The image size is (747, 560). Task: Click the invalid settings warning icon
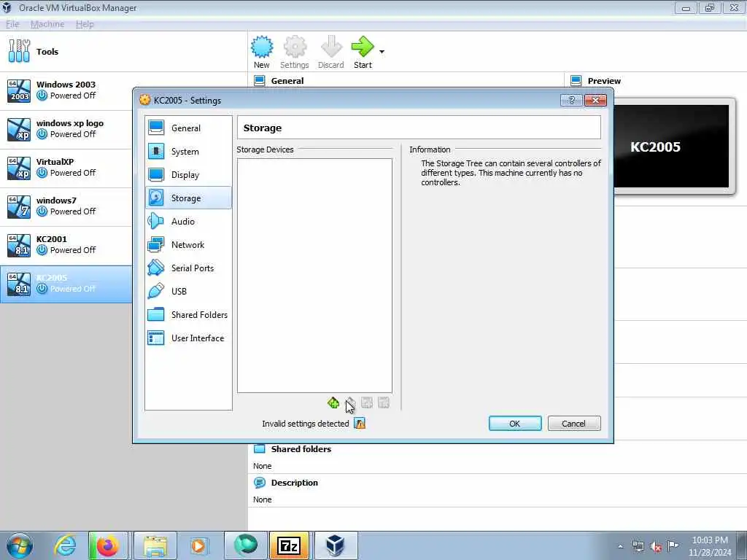click(360, 424)
